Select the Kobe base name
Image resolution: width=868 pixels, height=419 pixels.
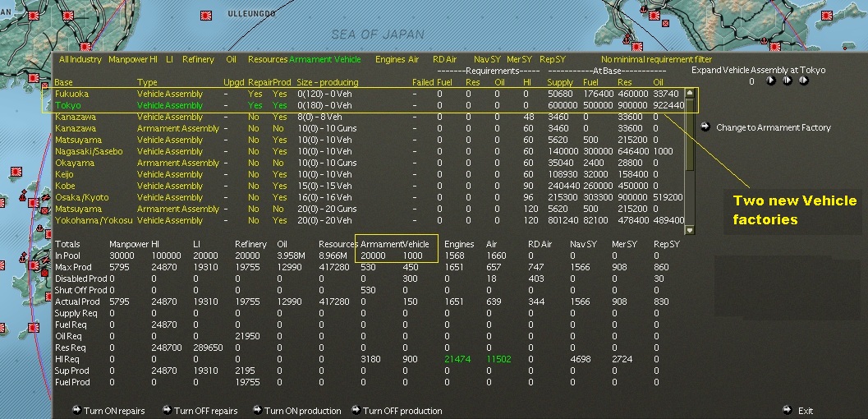65,186
